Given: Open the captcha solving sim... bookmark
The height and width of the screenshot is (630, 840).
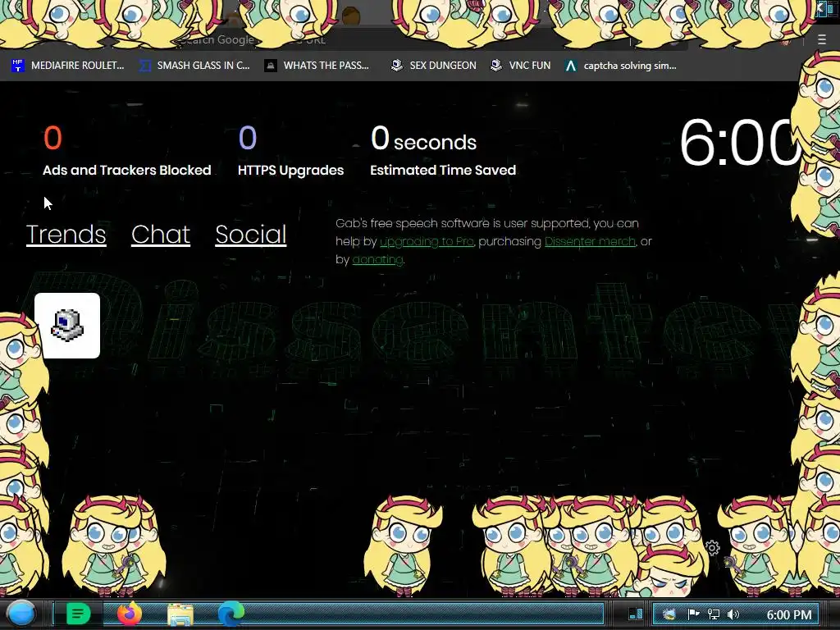Looking at the screenshot, I should (x=620, y=66).
